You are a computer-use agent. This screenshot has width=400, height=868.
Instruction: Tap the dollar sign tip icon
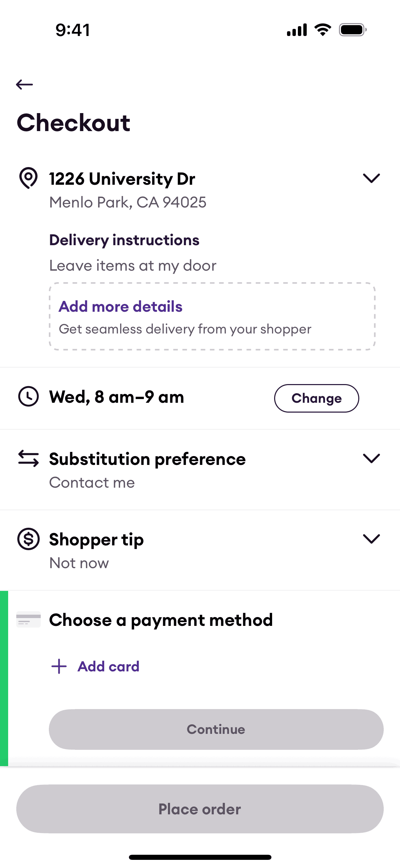pos(28,539)
